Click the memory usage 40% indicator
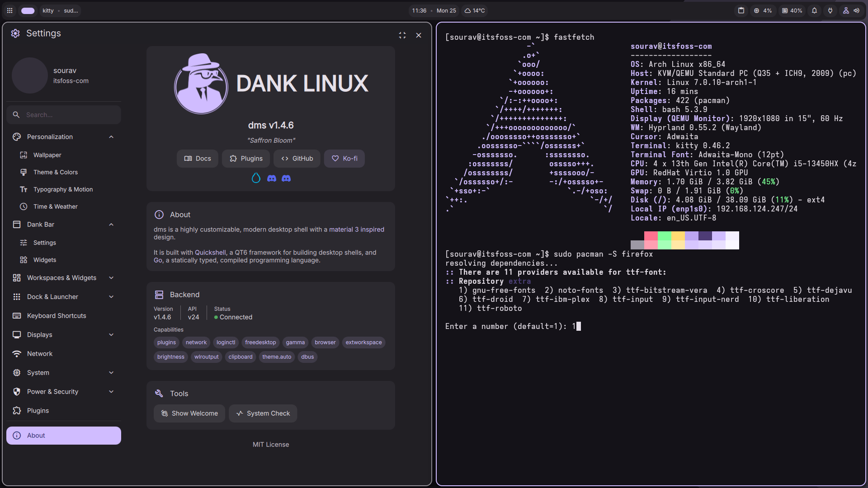The width and height of the screenshot is (868, 488). click(x=792, y=10)
